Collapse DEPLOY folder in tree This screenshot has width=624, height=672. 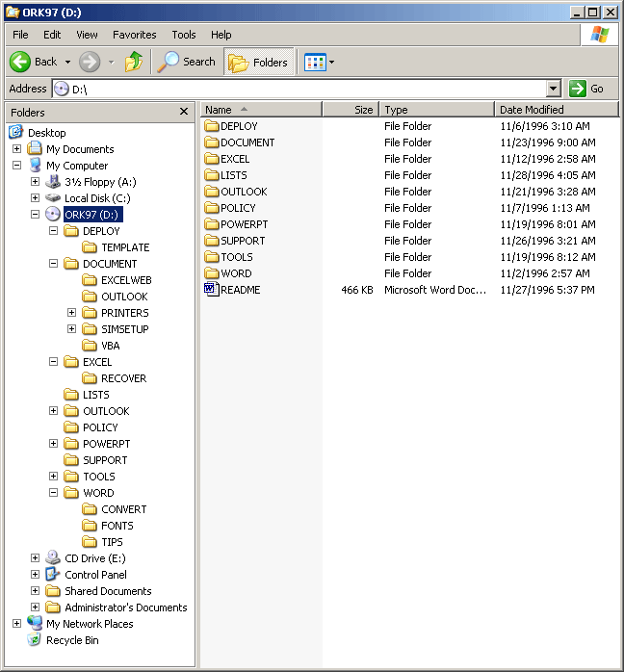point(54,230)
